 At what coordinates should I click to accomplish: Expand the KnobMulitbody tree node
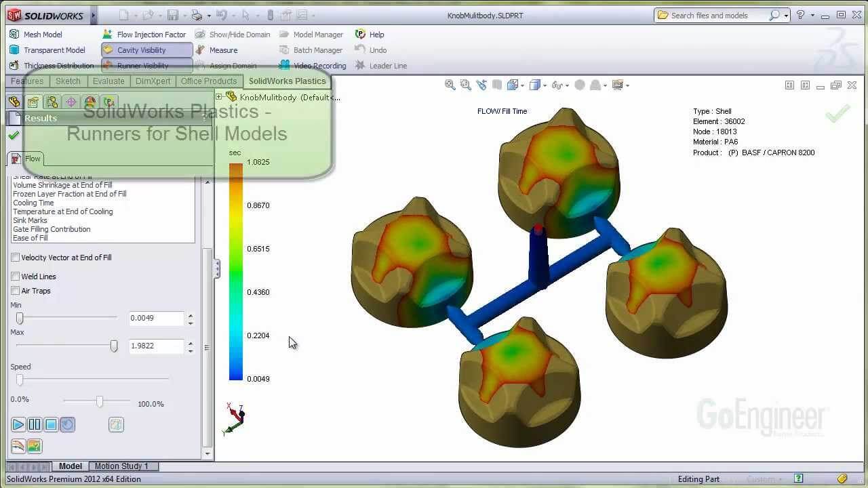219,97
